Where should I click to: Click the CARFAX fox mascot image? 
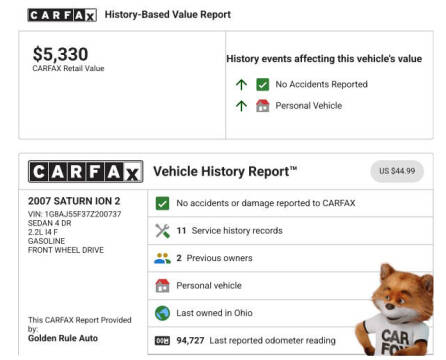(x=395, y=310)
